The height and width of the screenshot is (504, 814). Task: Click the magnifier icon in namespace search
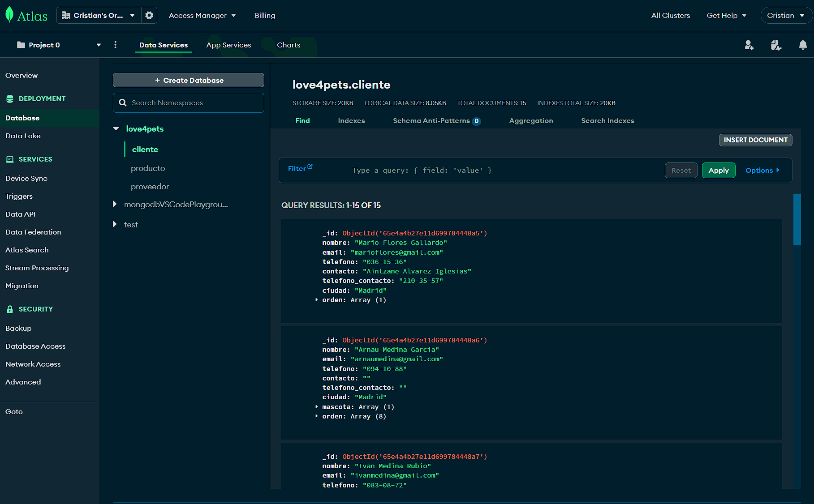[123, 103]
